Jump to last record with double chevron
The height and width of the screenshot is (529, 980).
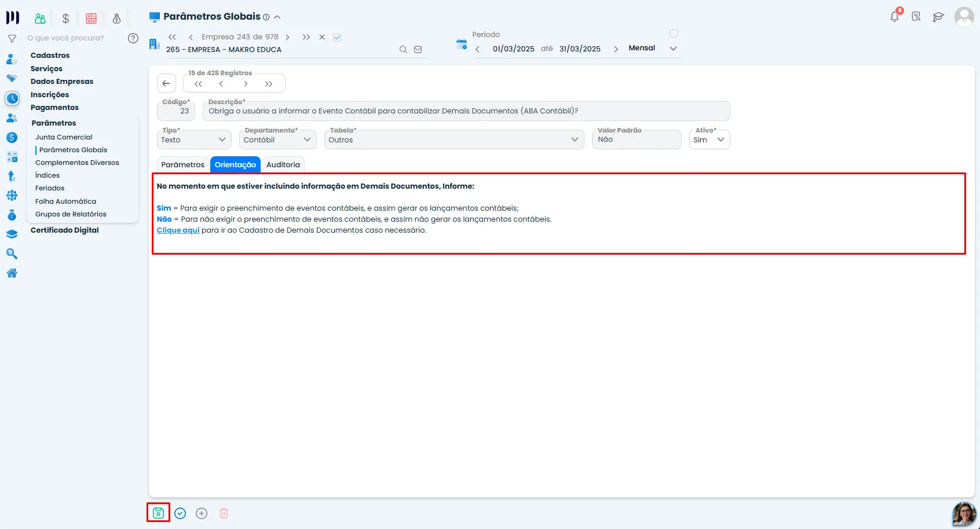(269, 84)
